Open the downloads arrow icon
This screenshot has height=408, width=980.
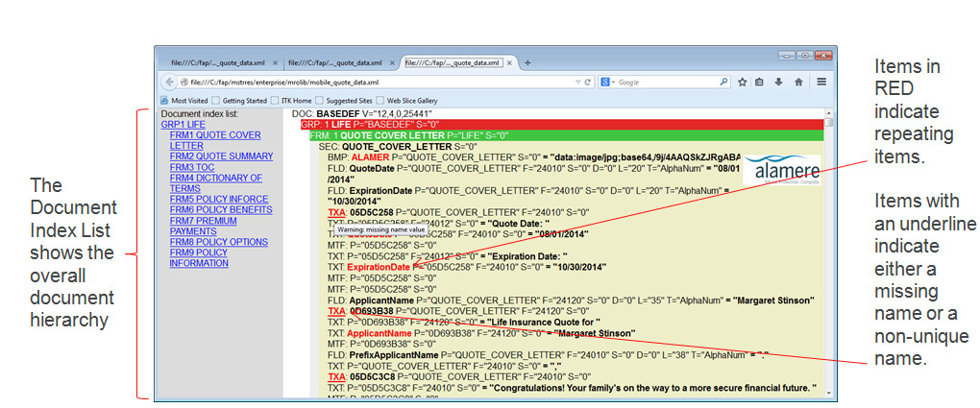(778, 82)
